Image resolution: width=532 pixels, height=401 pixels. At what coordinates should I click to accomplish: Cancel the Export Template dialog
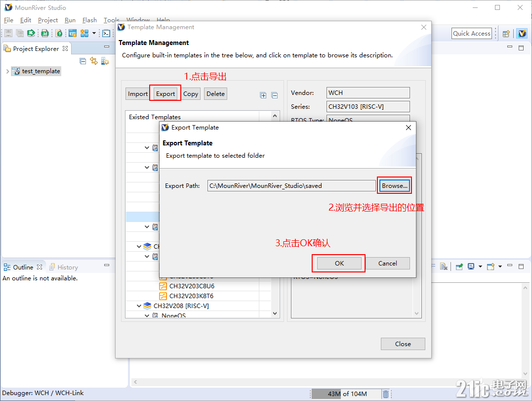click(x=387, y=263)
